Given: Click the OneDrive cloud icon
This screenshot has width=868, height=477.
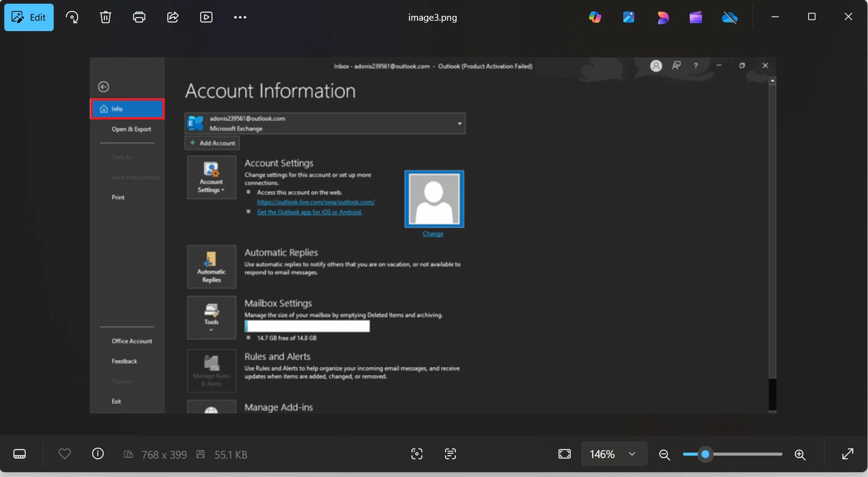Looking at the screenshot, I should pyautogui.click(x=729, y=17).
